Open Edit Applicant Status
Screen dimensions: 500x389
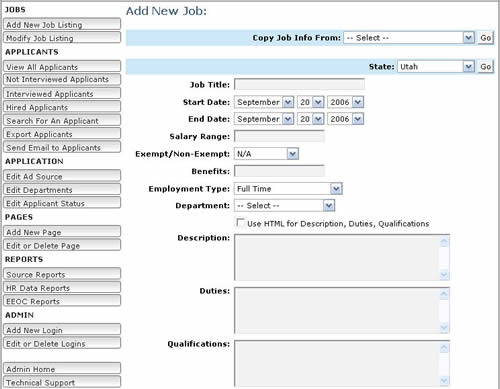click(x=62, y=202)
